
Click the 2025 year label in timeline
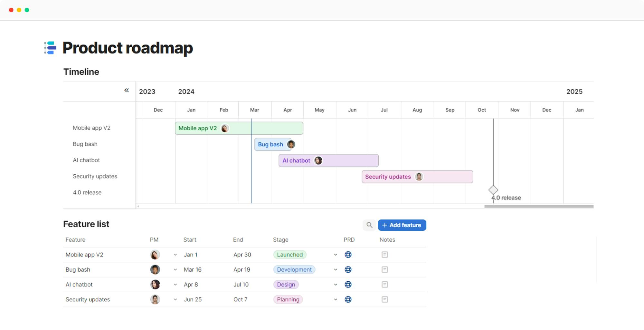pos(574,92)
